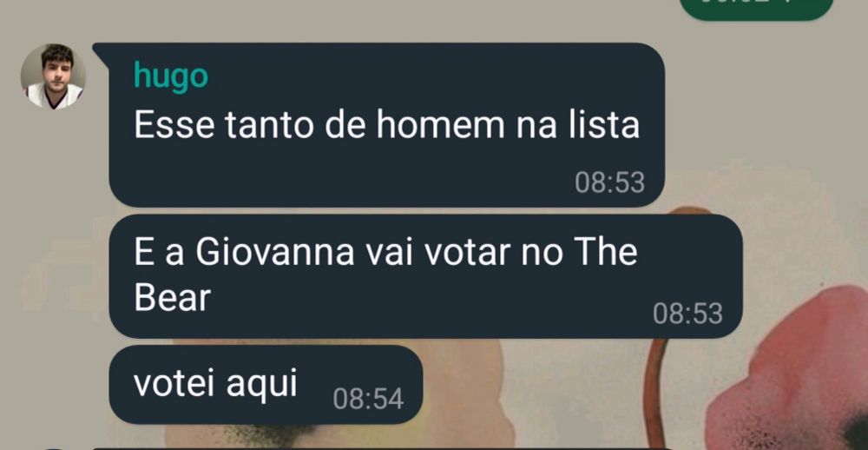The width and height of the screenshot is (868, 450).
Task: Select the message about Giovanna voting
Action: tap(425, 276)
